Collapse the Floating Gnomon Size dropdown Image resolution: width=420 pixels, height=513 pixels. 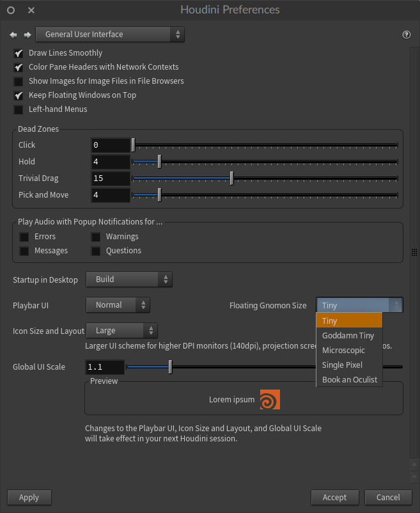pyautogui.click(x=359, y=305)
